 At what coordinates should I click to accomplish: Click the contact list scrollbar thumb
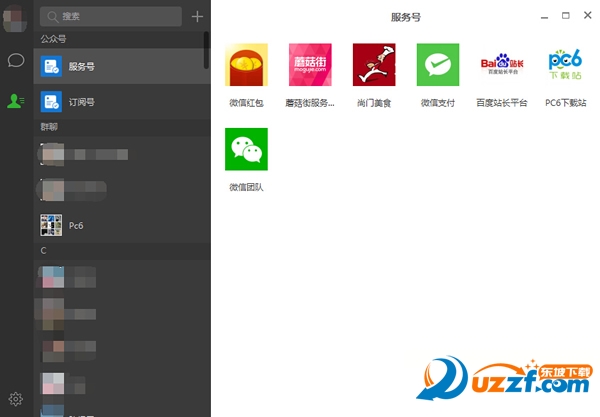click(x=206, y=50)
